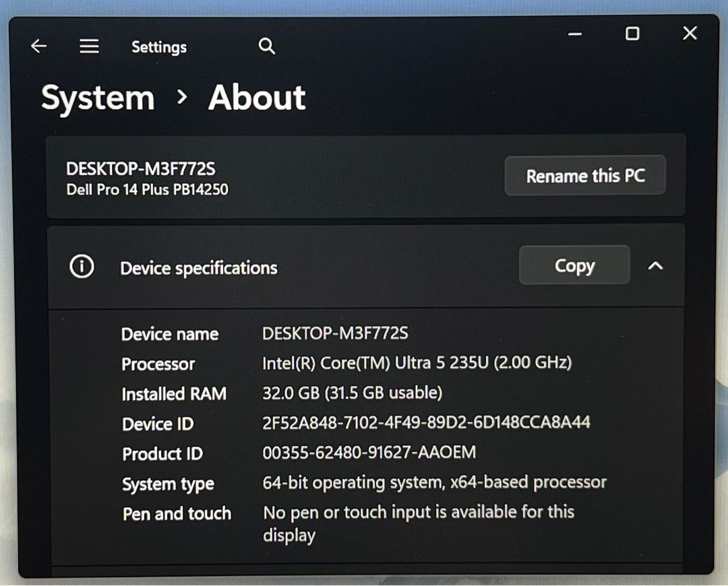Click the Settings gear label in the title bar
728x586 pixels.
[x=158, y=47]
